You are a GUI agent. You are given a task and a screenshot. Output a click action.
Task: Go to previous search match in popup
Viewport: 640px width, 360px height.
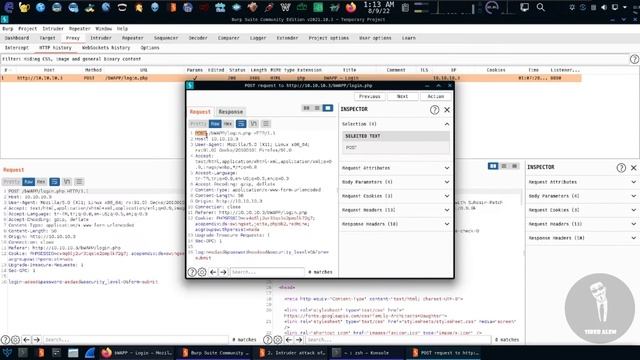point(213,272)
